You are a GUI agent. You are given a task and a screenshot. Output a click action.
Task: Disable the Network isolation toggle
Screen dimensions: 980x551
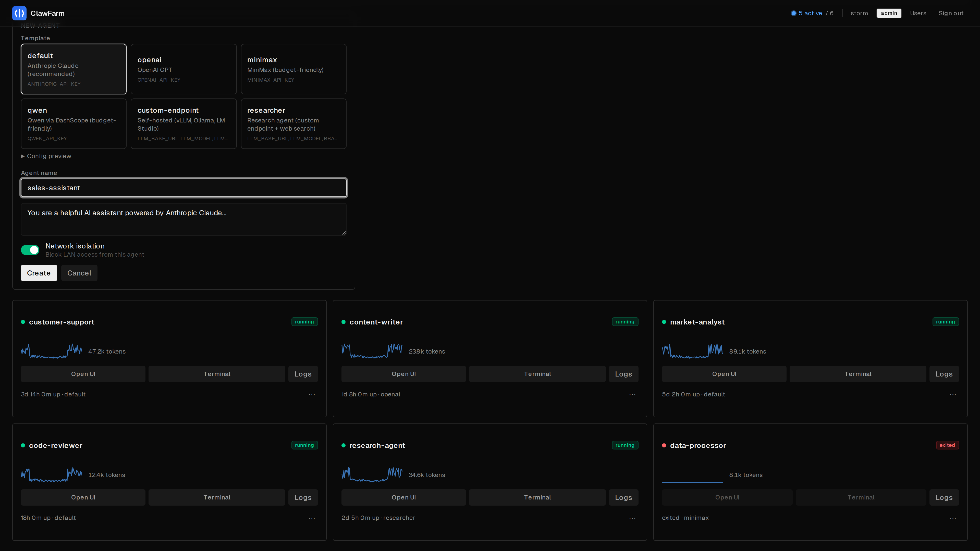click(30, 250)
